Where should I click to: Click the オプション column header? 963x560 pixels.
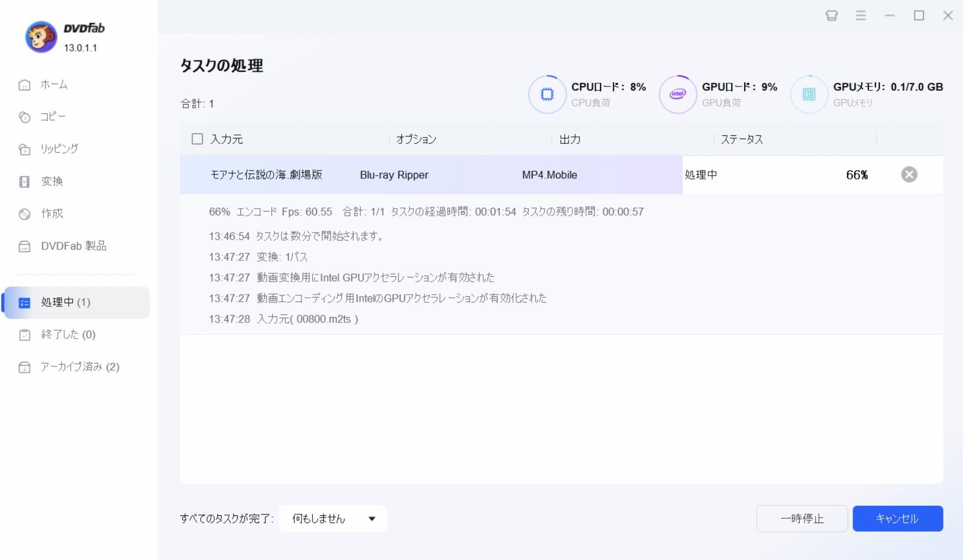tap(416, 140)
